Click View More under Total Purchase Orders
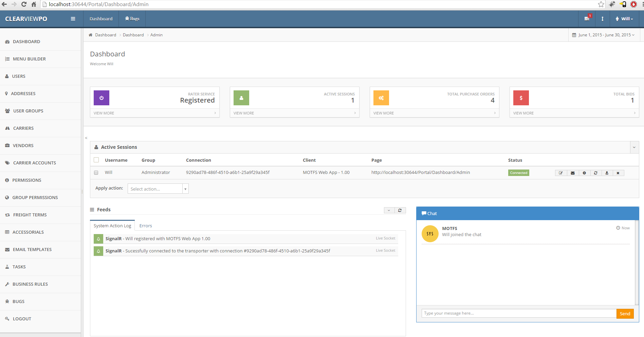Image resolution: width=644 pixels, height=337 pixels. [x=384, y=113]
